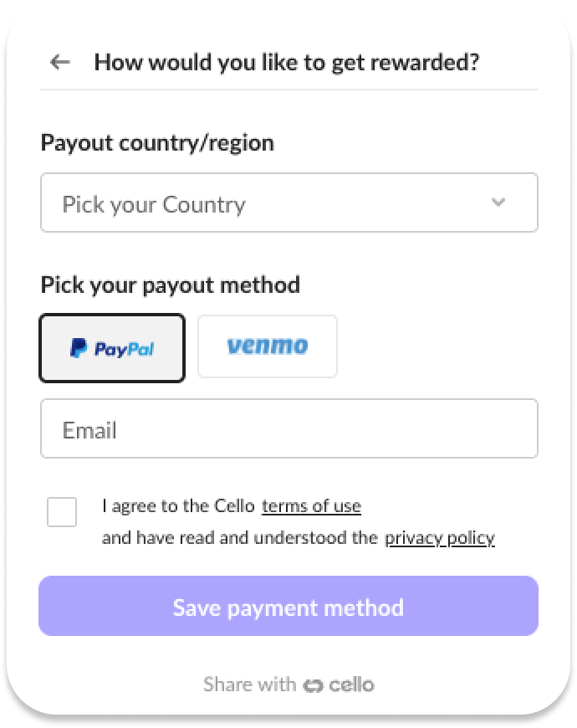The width and height of the screenshot is (577, 728).
Task: Go back using the left arrow
Action: pyautogui.click(x=59, y=62)
